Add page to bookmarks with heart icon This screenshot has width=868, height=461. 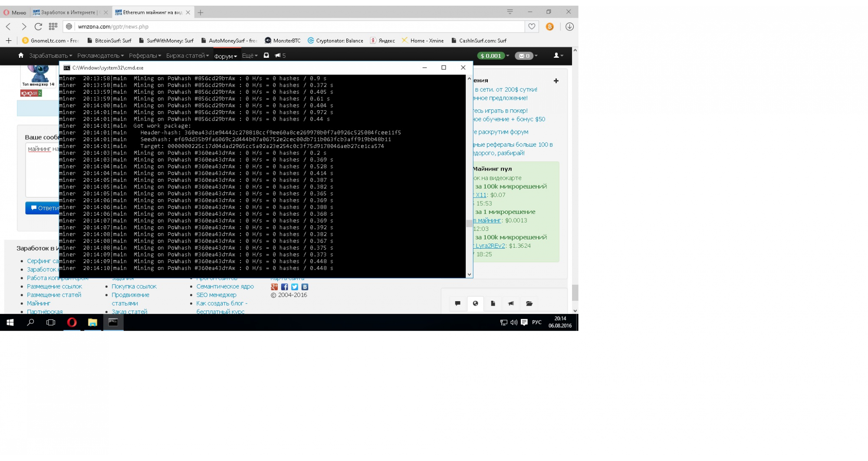531,26
